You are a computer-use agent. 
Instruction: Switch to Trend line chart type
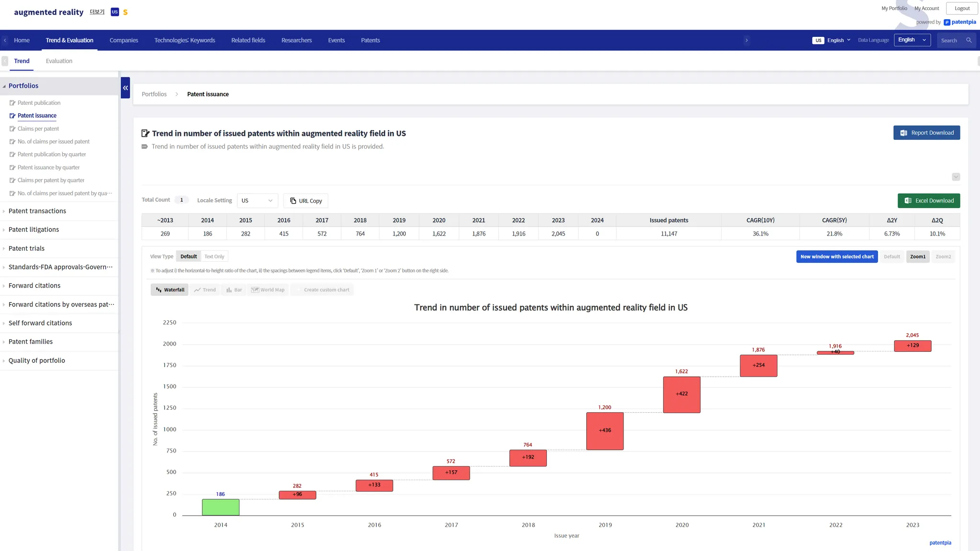tap(205, 290)
